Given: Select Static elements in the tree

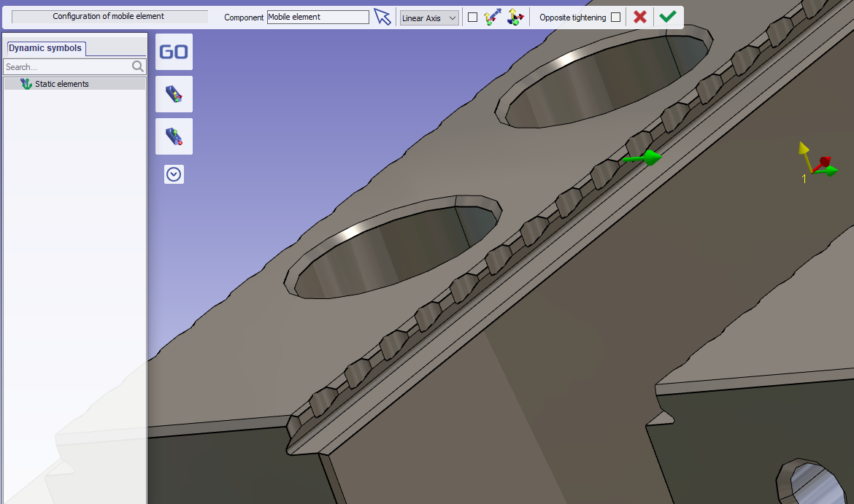Looking at the screenshot, I should coord(62,84).
